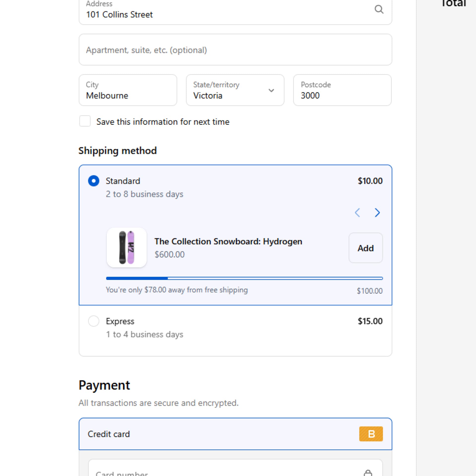Select the Express shipping option
The image size is (476, 476).
[x=93, y=321]
